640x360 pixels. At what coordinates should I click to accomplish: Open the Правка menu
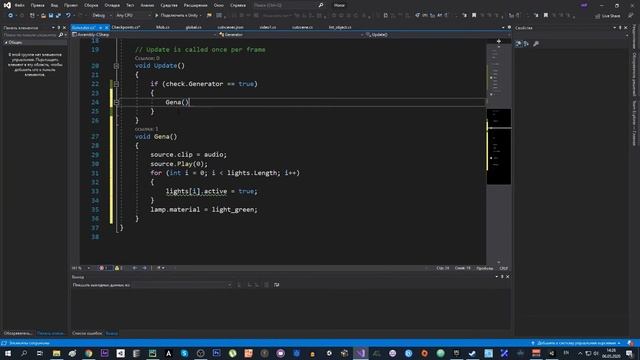38,5
